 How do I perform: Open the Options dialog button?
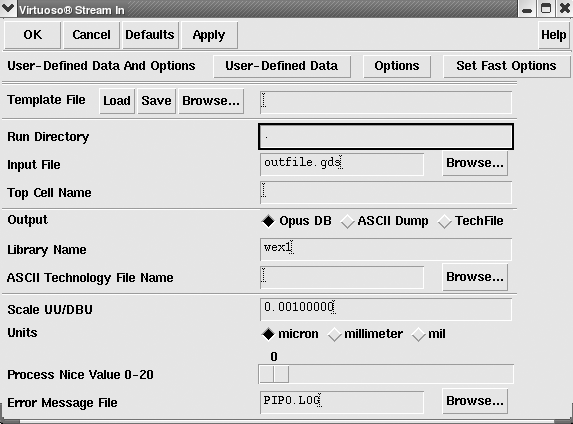click(x=397, y=66)
